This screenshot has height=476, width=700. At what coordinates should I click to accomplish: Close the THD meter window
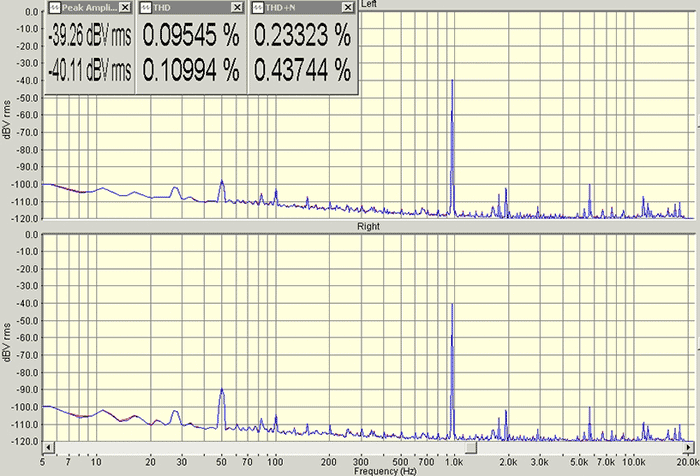point(237,7)
